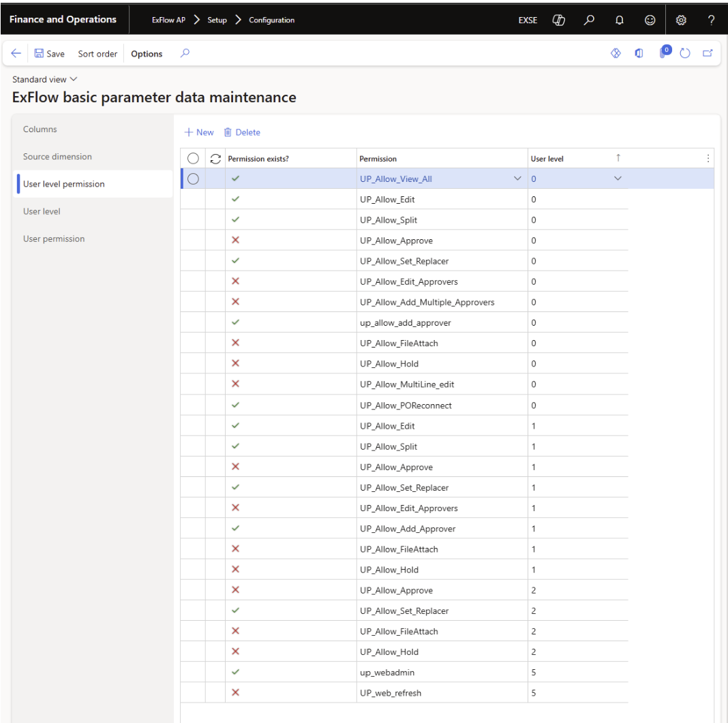This screenshot has width=728, height=723.
Task: Click the green checkmark for up_webadmin
Action: (x=235, y=671)
